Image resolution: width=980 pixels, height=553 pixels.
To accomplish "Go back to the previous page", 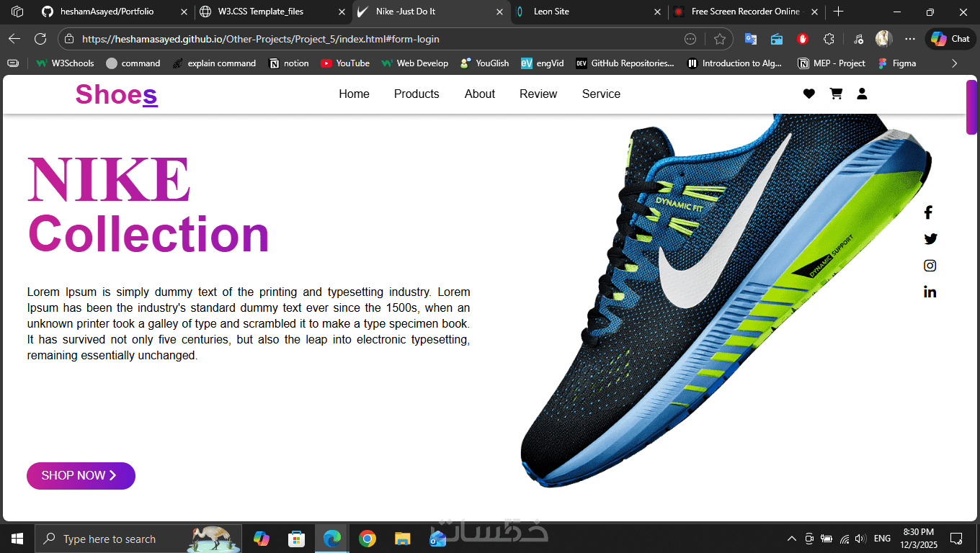I will tap(14, 39).
